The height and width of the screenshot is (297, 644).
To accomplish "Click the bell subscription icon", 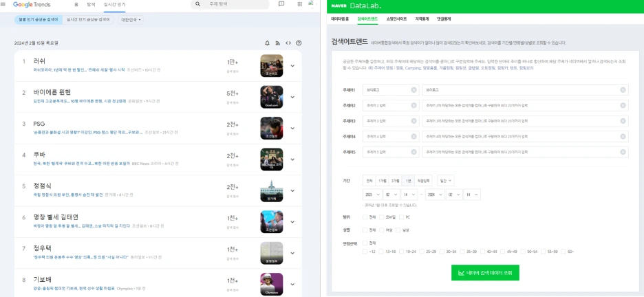I will tap(268, 43).
